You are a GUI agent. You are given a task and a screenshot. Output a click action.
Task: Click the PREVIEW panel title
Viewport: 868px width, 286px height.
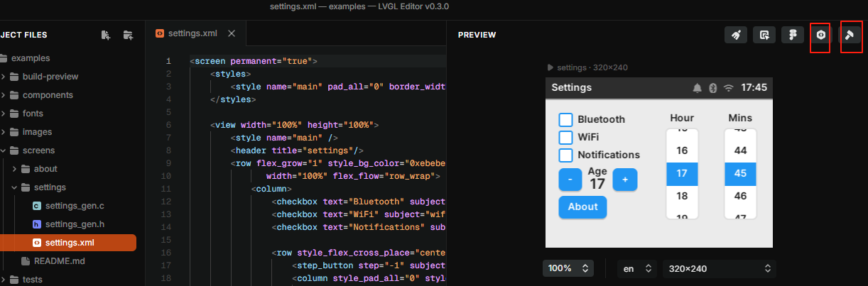click(477, 35)
